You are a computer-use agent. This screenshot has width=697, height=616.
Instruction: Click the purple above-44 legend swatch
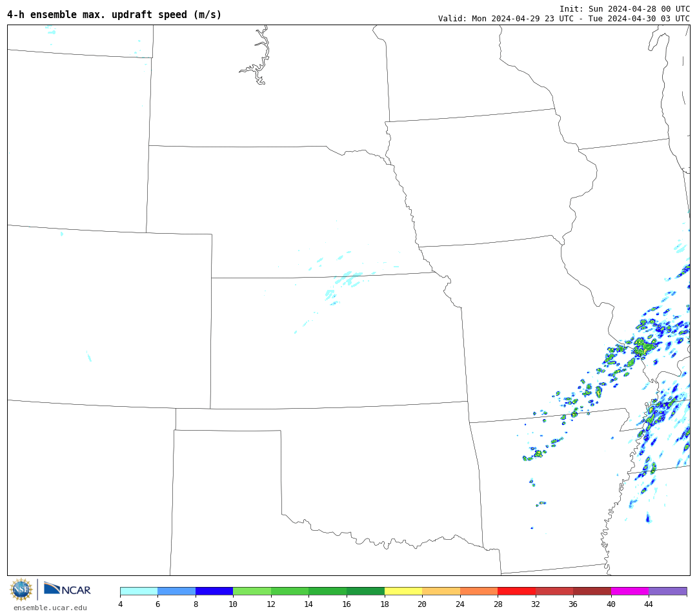[x=668, y=591]
